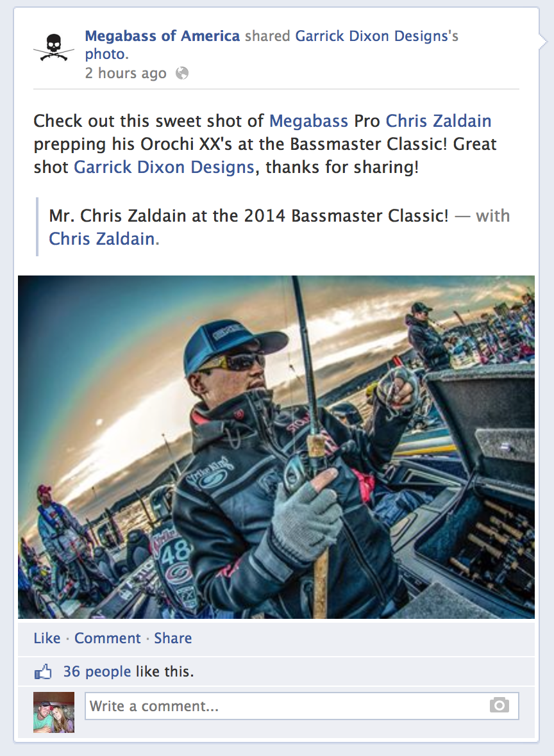Click the thumbs up like icon
Screen dimensions: 554x756
(43, 671)
